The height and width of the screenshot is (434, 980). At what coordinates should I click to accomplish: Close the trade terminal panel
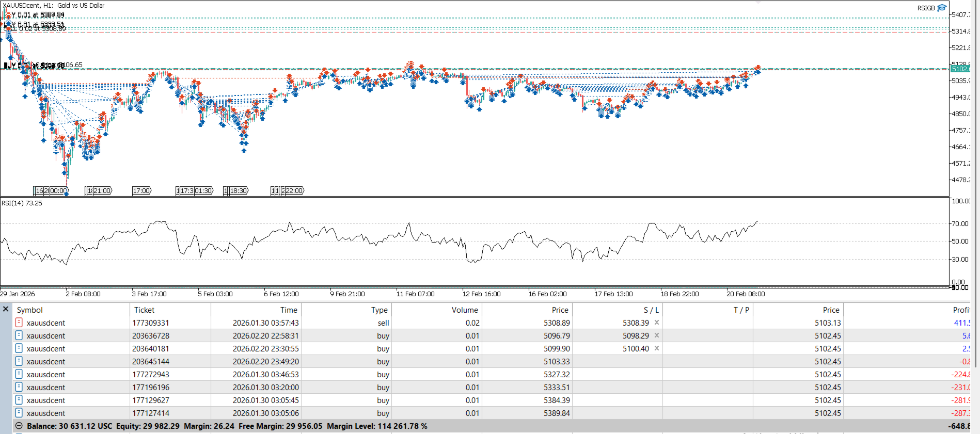[6, 309]
